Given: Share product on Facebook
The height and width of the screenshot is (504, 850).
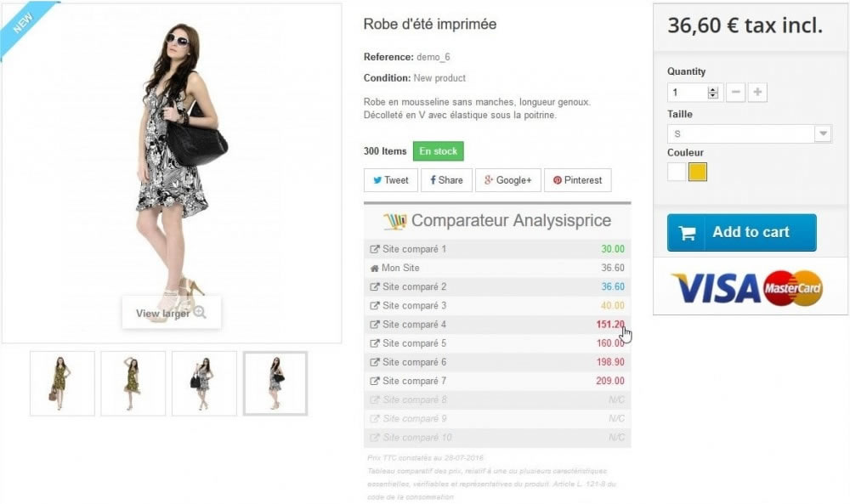Looking at the screenshot, I should pyautogui.click(x=447, y=180).
